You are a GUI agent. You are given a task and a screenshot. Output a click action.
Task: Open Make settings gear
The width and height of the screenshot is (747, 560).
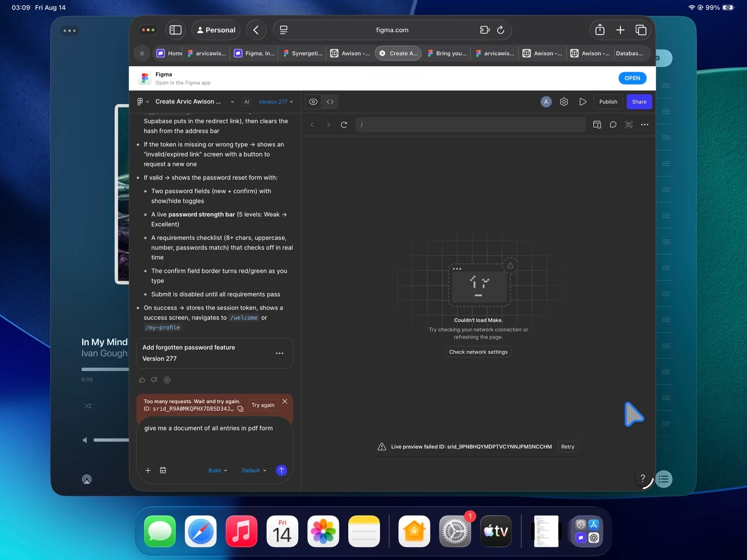pos(564,102)
